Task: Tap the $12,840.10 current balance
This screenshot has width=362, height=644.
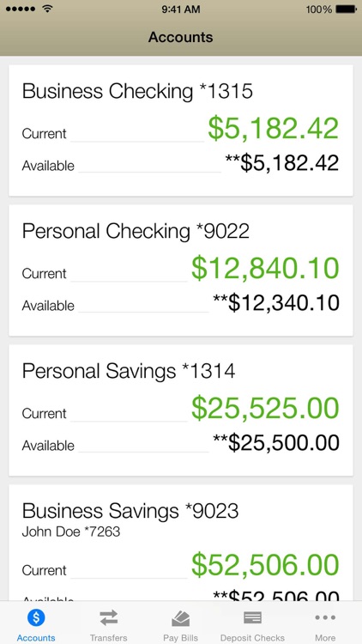Action: (265, 269)
